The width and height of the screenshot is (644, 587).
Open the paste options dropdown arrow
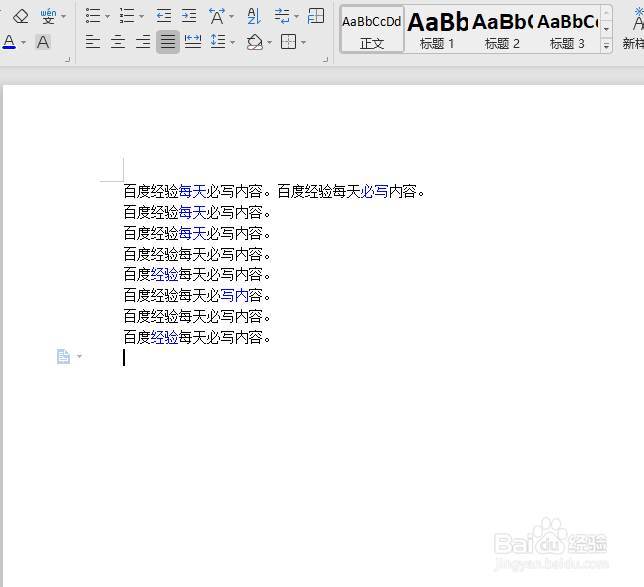point(80,357)
